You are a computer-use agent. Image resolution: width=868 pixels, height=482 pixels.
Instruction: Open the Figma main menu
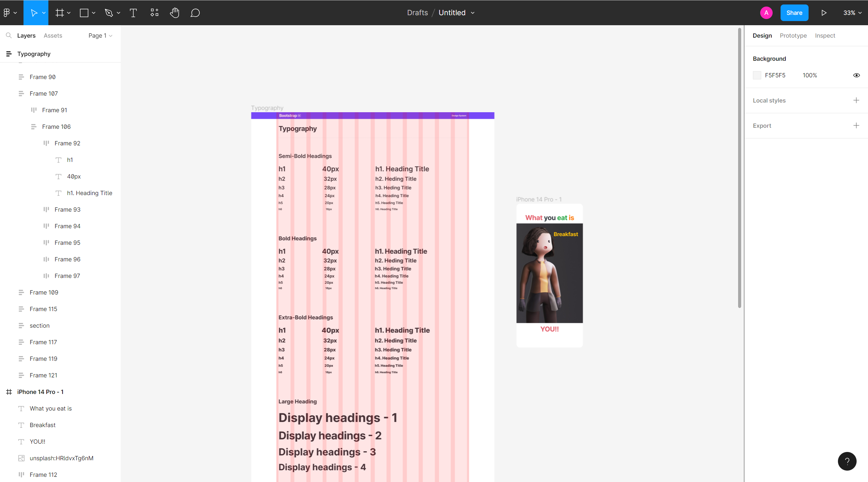[9, 13]
